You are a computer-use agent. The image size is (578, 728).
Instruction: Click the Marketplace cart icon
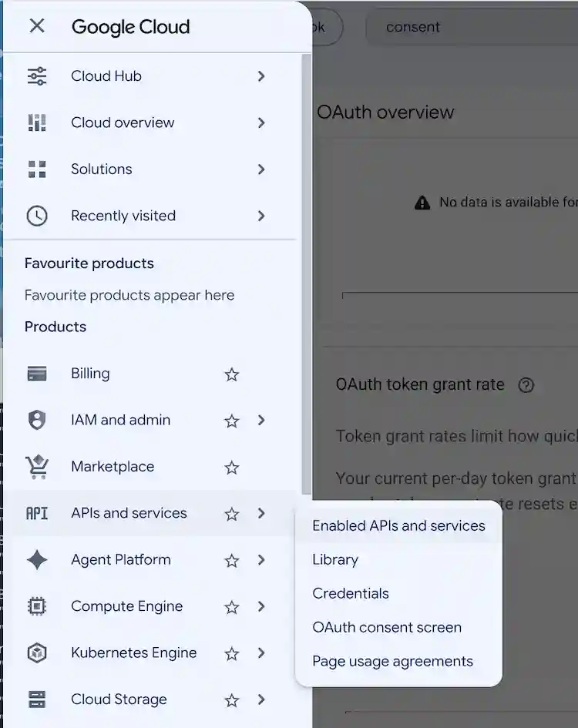point(37,467)
